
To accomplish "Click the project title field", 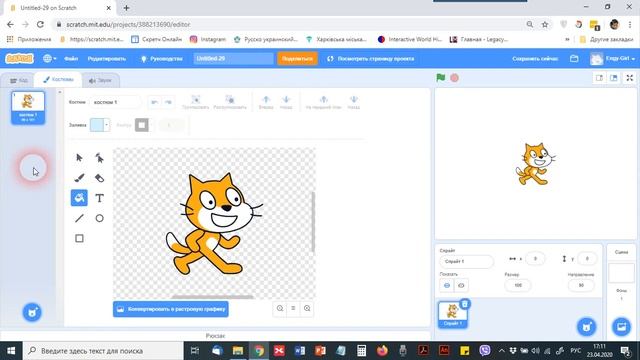I will [233, 58].
